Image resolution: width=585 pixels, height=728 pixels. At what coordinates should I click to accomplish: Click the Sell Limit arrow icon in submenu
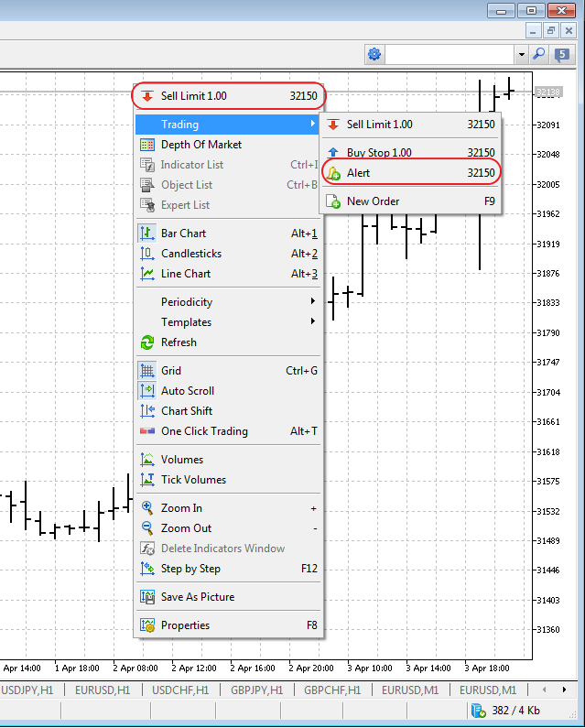coord(333,125)
